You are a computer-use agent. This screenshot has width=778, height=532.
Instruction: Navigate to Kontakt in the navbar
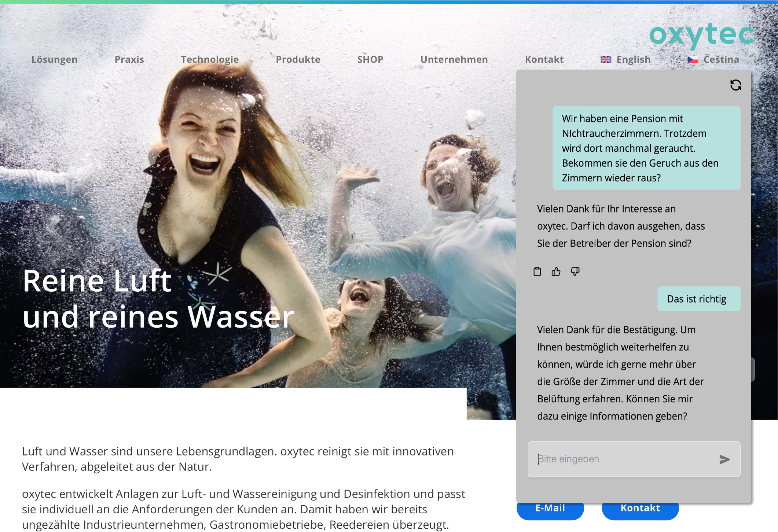click(544, 59)
